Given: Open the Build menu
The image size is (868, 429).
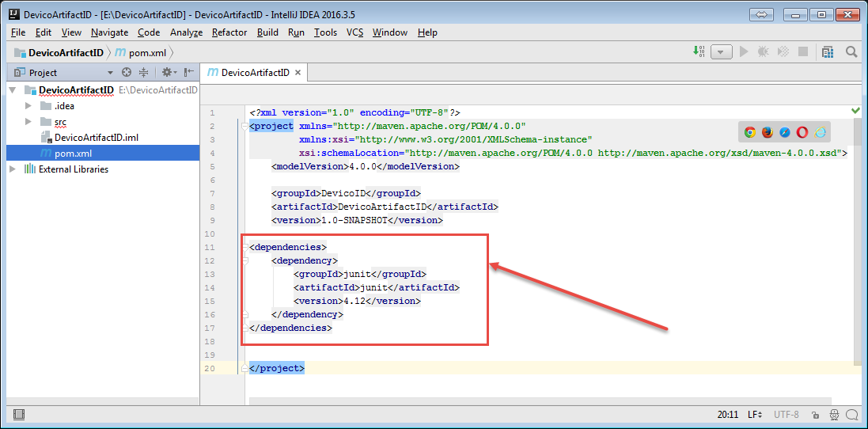Looking at the screenshot, I should click(268, 32).
